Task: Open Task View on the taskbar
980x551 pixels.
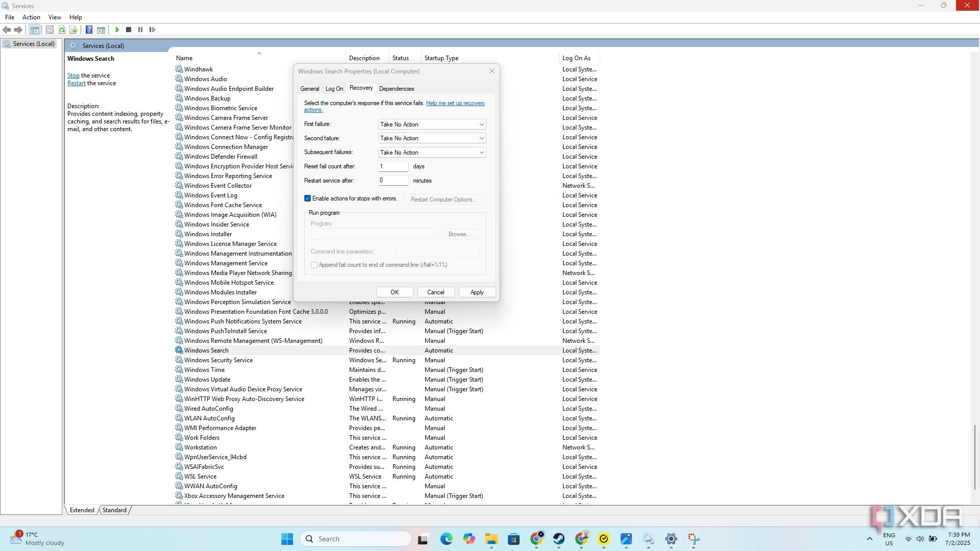Action: point(423,539)
